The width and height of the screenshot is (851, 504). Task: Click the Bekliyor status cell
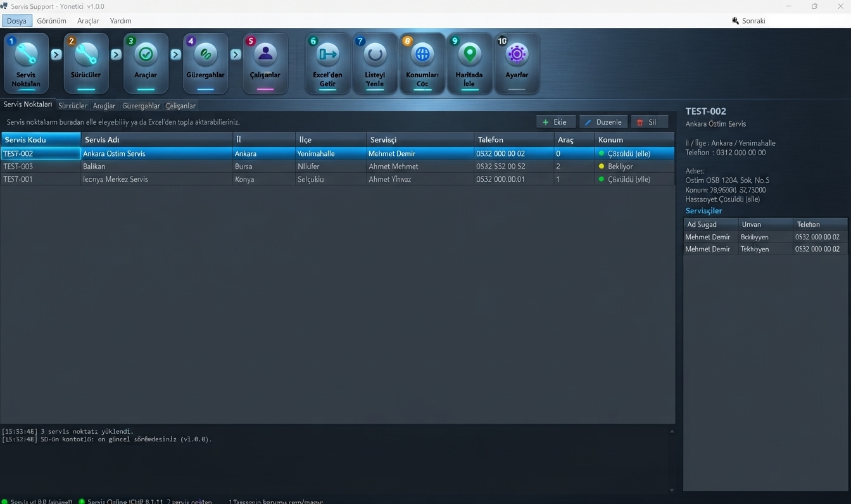tap(634, 167)
